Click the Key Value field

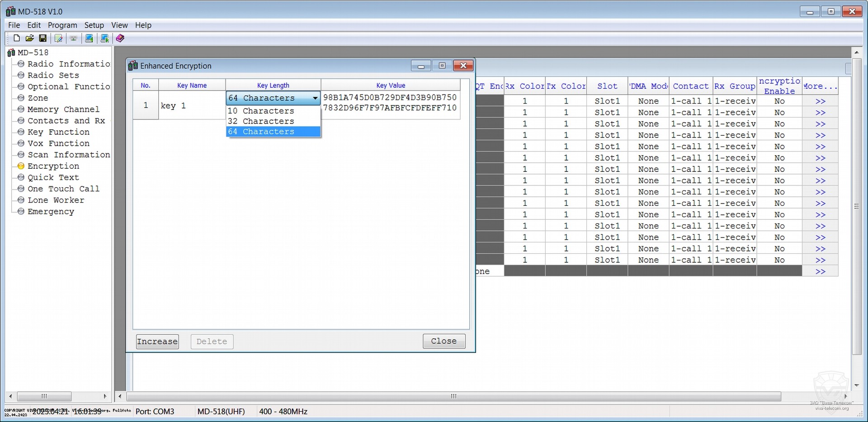click(x=390, y=103)
